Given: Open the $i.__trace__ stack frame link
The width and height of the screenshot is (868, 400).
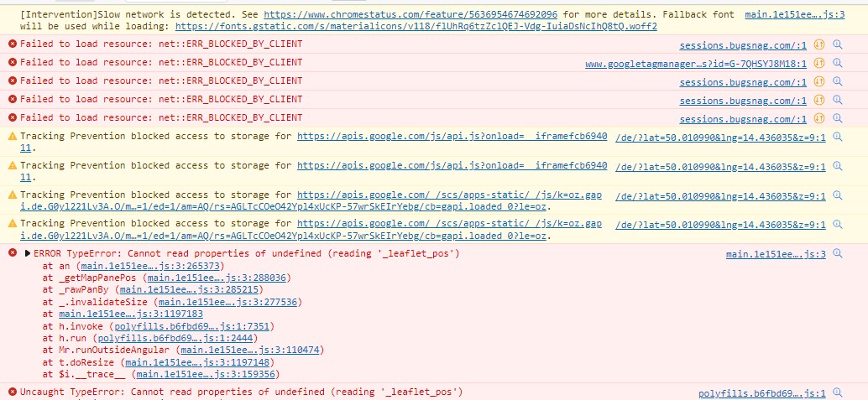Looking at the screenshot, I should (206, 375).
